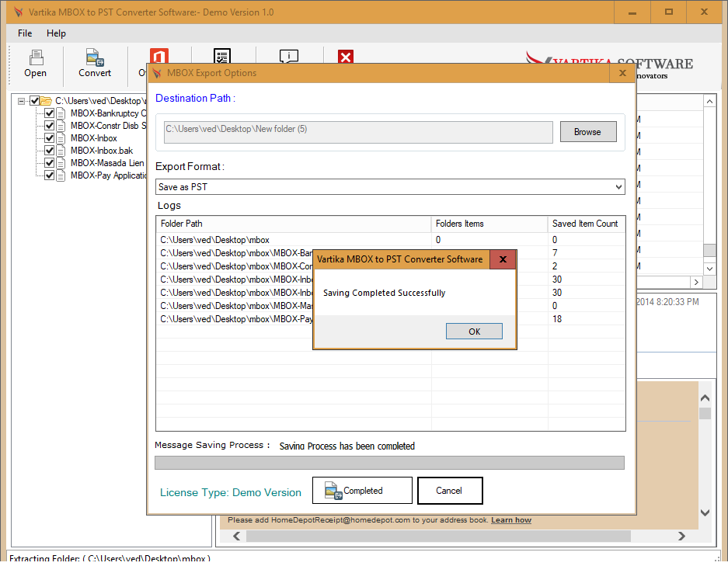Toggle the root C:\Users\ved\Desktop checkbox
Viewport: 728px width, 573px height.
pyautogui.click(x=34, y=101)
